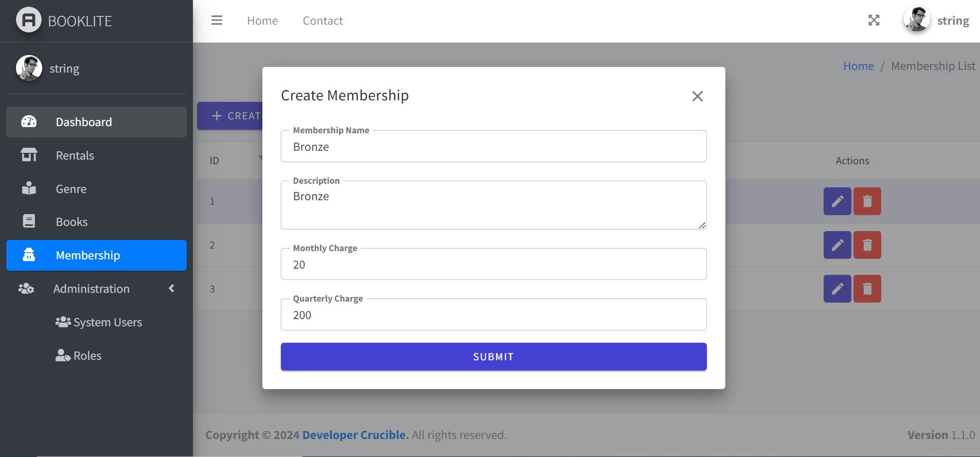The width and height of the screenshot is (980, 457).
Task: Click the sidebar username string
Action: pos(64,68)
